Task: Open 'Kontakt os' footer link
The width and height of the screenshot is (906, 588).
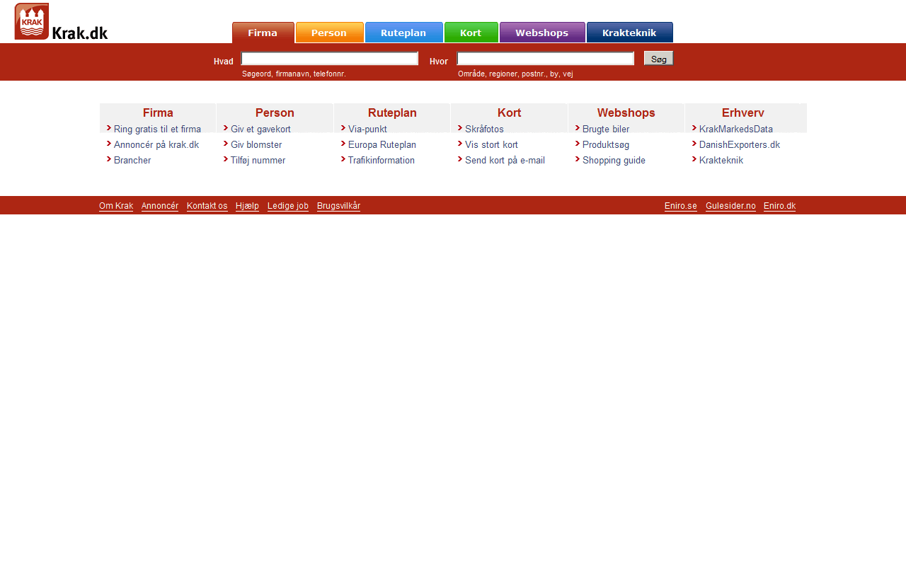Action: [x=207, y=206]
